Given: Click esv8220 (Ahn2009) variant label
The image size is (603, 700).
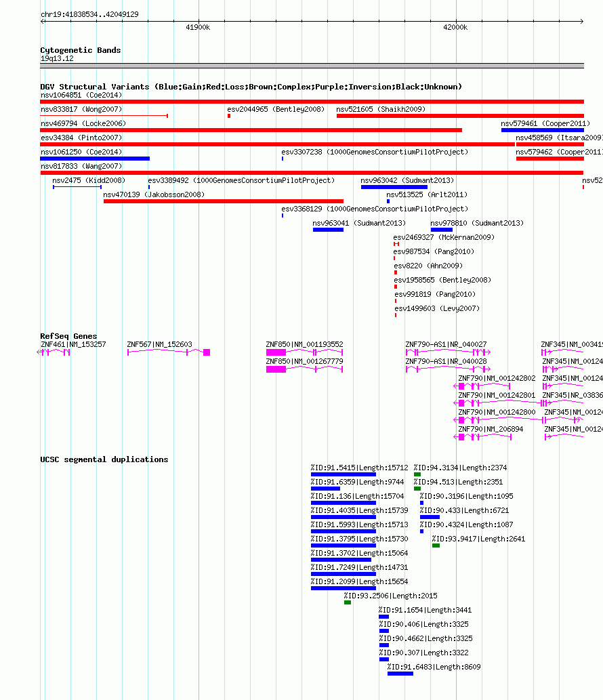Looking at the screenshot, I should point(428,266).
